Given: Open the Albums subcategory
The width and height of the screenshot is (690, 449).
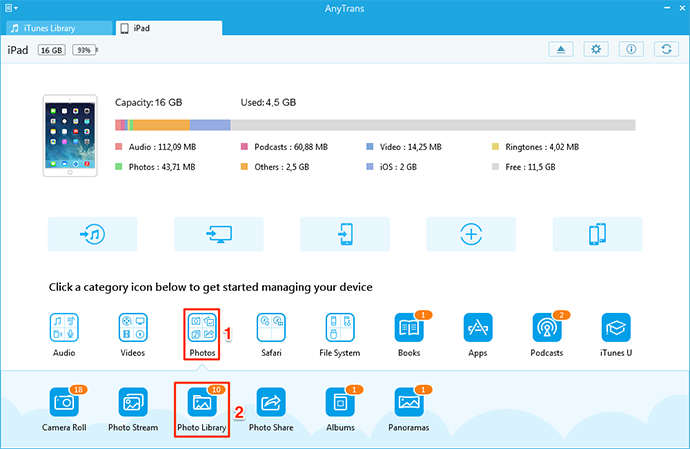Looking at the screenshot, I should pos(340,402).
